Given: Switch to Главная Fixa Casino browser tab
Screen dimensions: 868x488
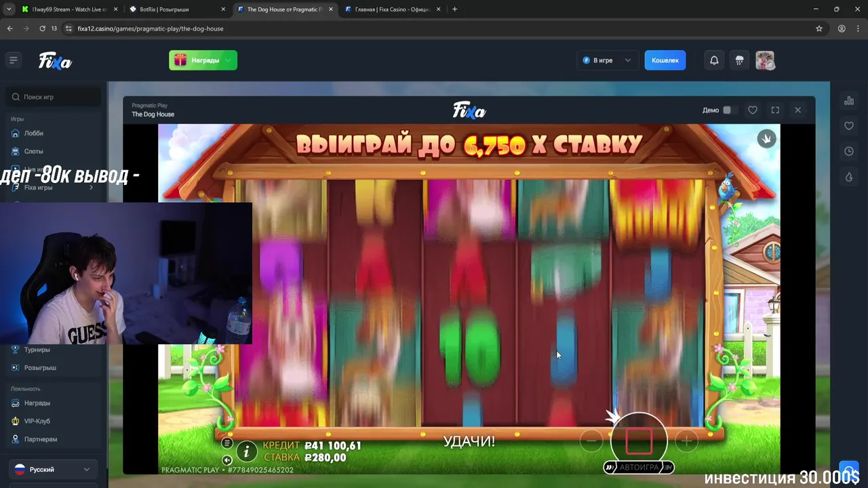Looking at the screenshot, I should pos(392,9).
